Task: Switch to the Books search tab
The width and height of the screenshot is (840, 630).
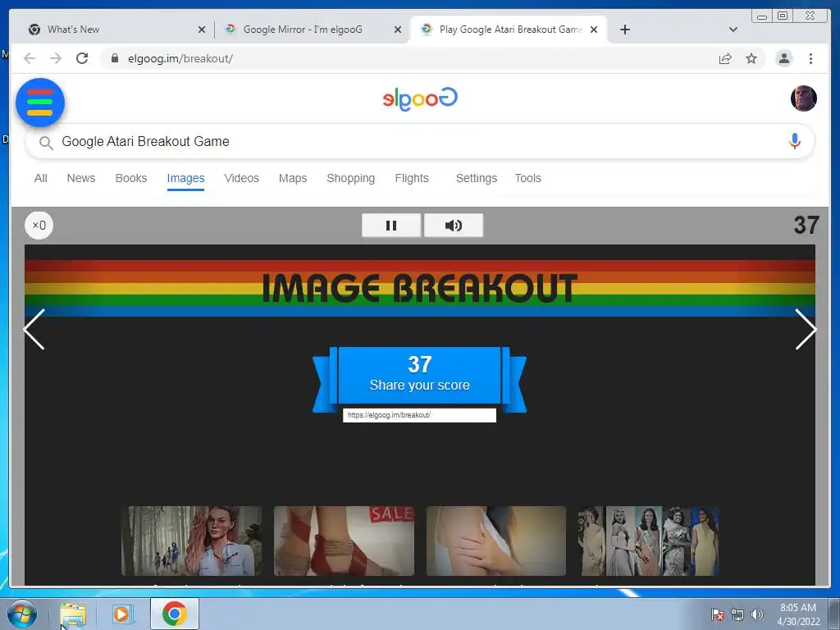Action: point(131,178)
